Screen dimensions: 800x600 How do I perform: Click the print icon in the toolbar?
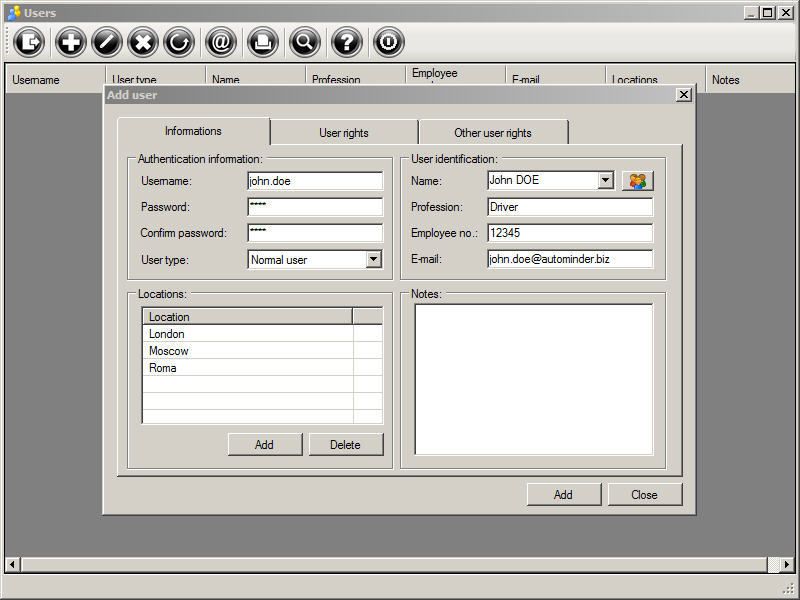point(263,42)
